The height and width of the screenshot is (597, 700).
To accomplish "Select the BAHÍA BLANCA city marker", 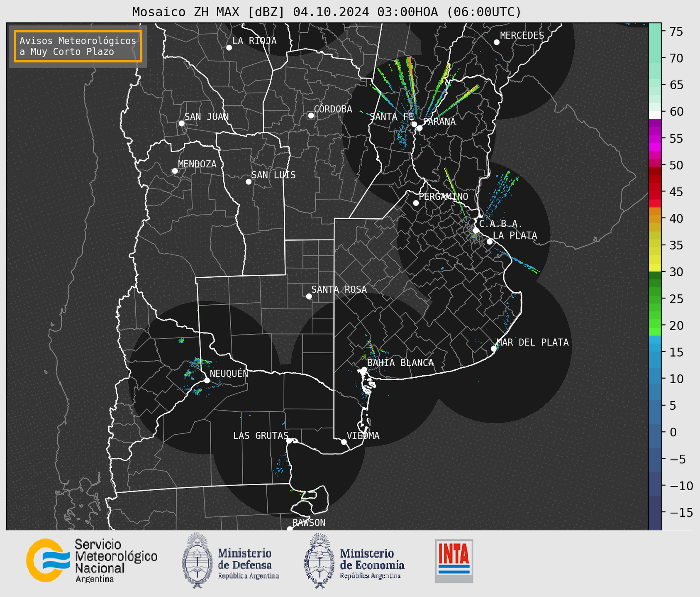I will click(364, 369).
